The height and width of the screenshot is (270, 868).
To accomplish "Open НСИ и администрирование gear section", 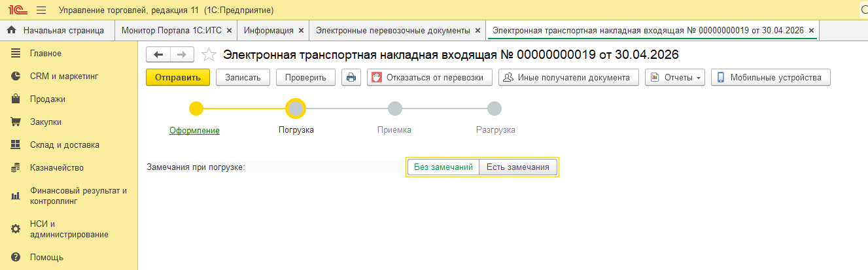I will (69, 229).
